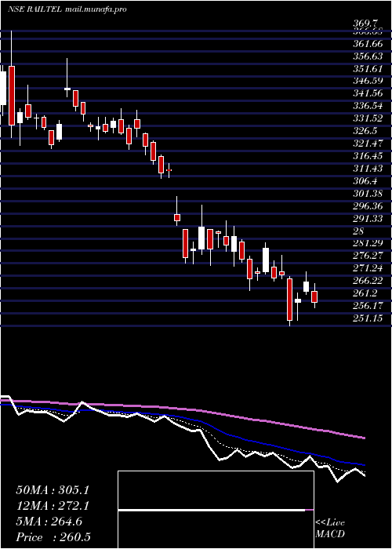Viewport: 392px width, 549px height.
Task: Select the 361.66 price axis label
Action: coord(368,44)
